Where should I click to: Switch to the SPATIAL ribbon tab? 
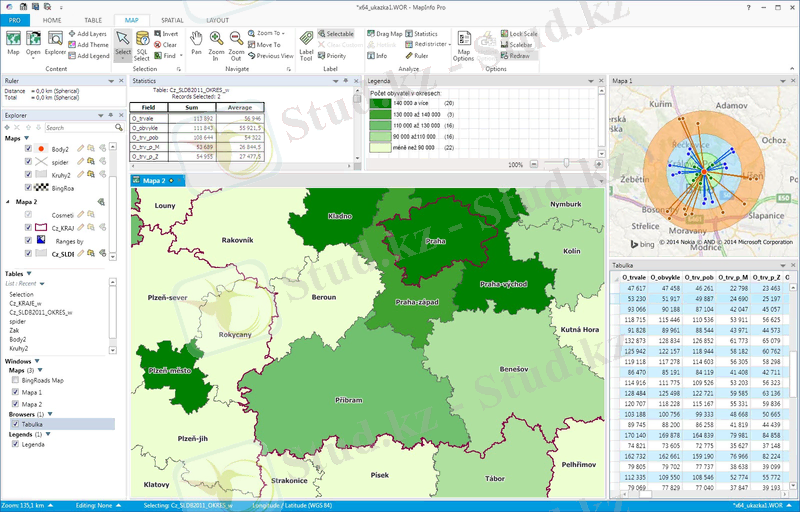point(172,20)
